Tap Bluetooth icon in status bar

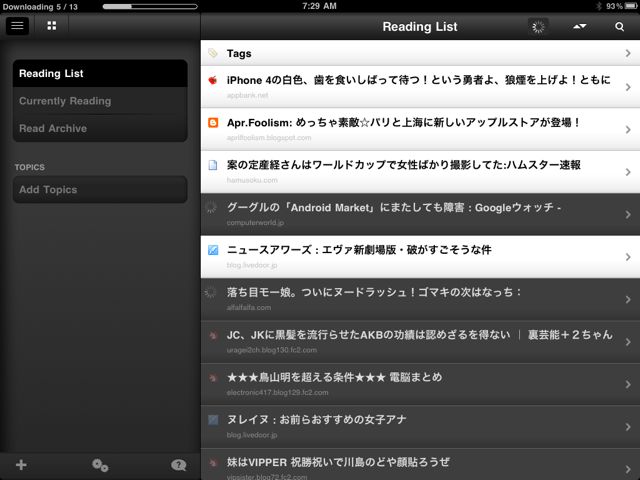pyautogui.click(x=599, y=6)
